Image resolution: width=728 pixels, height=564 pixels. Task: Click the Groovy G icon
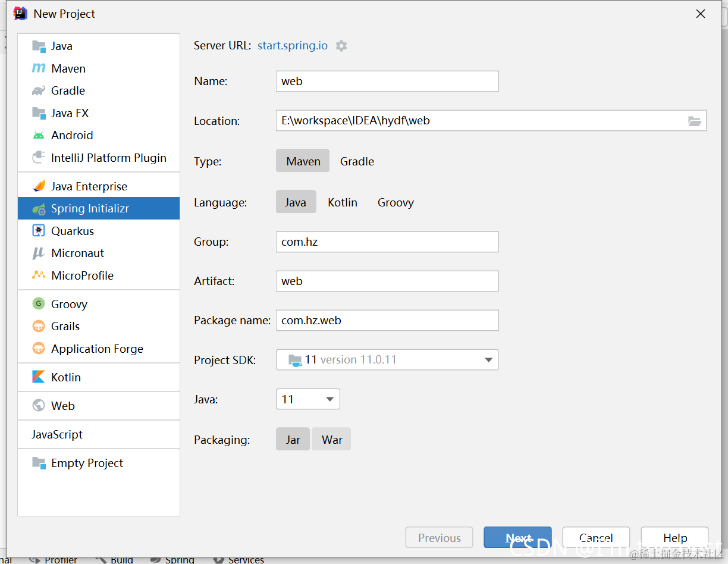39,304
